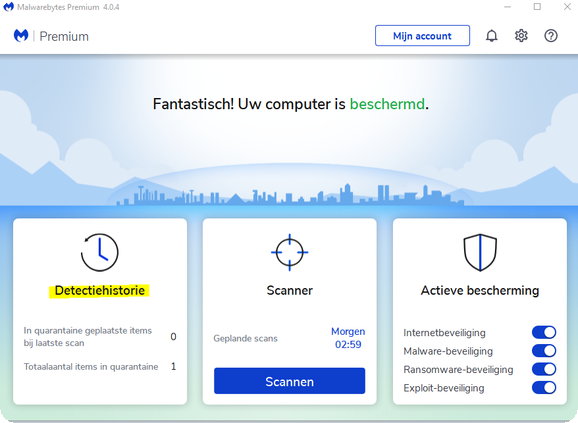This screenshot has height=423, width=578.
Task: Open the Actieve bescherming heading
Action: 480,290
